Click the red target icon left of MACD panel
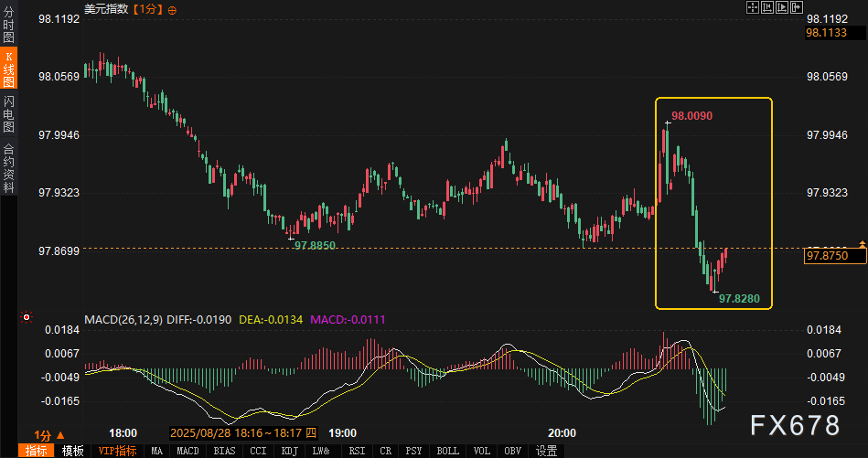The image size is (868, 458). click(27, 318)
